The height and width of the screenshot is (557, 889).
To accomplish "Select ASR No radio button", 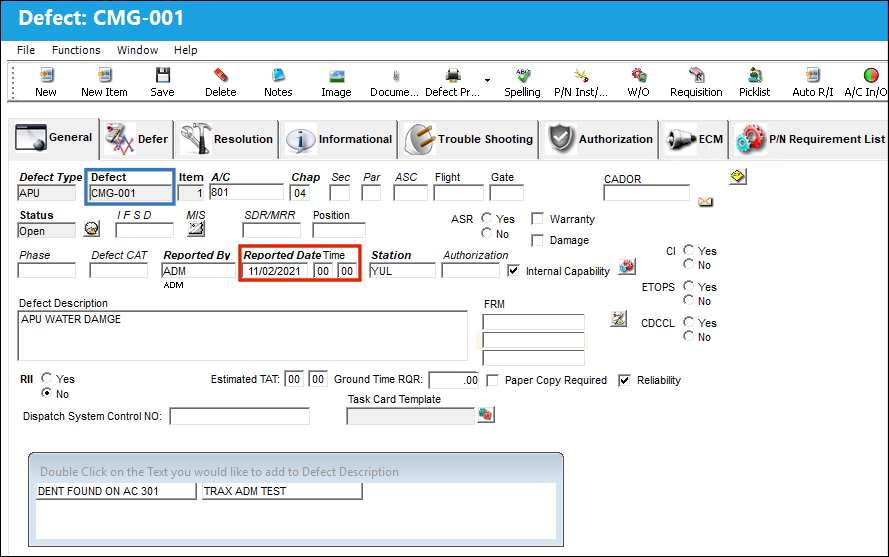I will tap(486, 233).
